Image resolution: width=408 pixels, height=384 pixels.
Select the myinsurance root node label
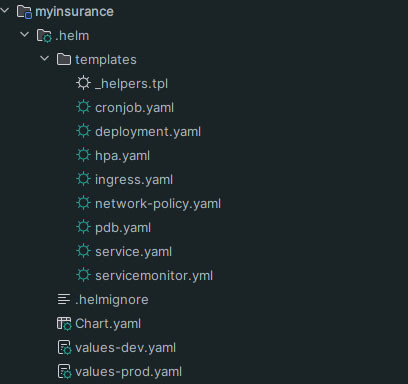74,12
